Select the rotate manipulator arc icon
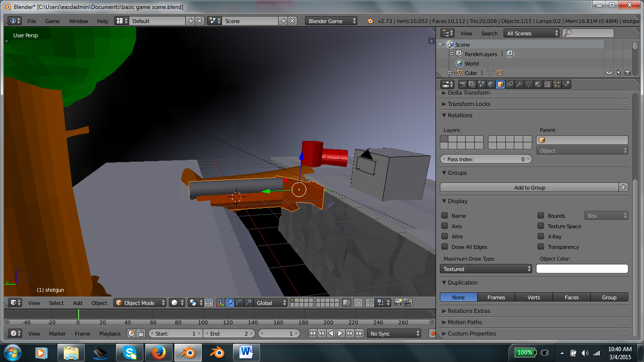Screen dimensions: 644x362 pyautogui.click(x=239, y=303)
